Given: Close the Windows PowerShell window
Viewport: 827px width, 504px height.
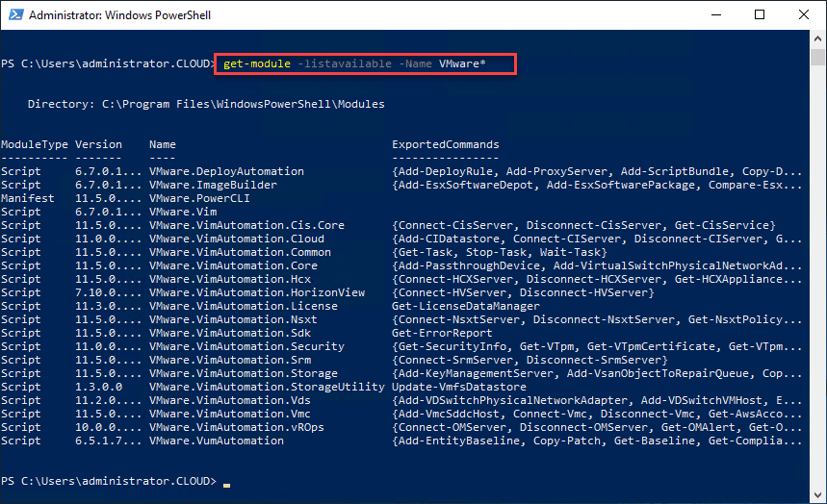Looking at the screenshot, I should [804, 15].
